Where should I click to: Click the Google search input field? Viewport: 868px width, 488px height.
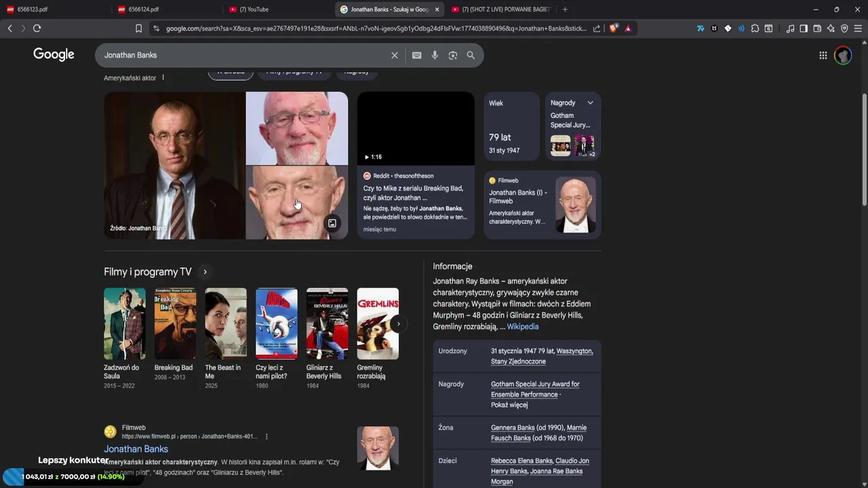click(244, 55)
